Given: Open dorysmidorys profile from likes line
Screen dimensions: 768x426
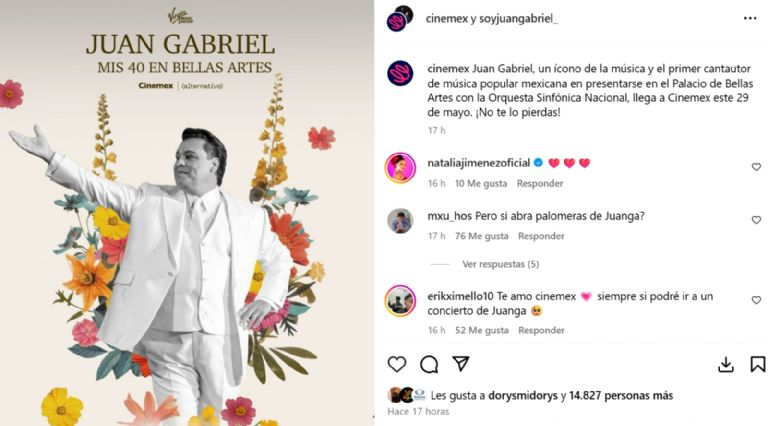Looking at the screenshot, I should [524, 395].
